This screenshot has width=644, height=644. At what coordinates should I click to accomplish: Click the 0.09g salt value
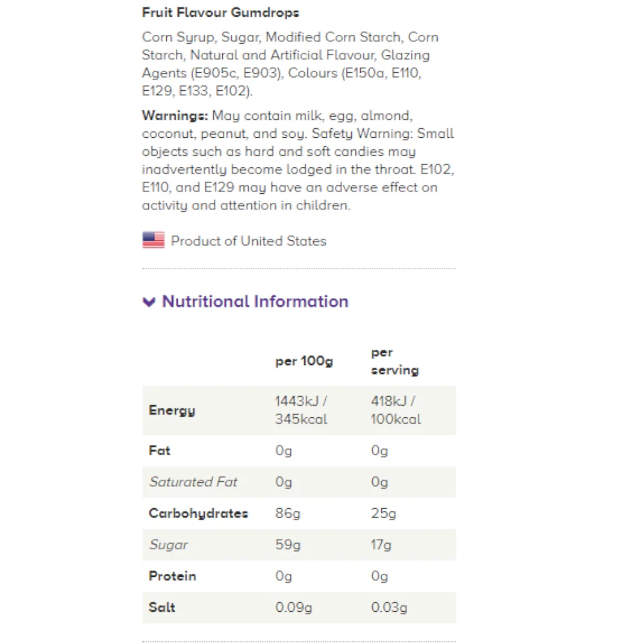pos(294,607)
